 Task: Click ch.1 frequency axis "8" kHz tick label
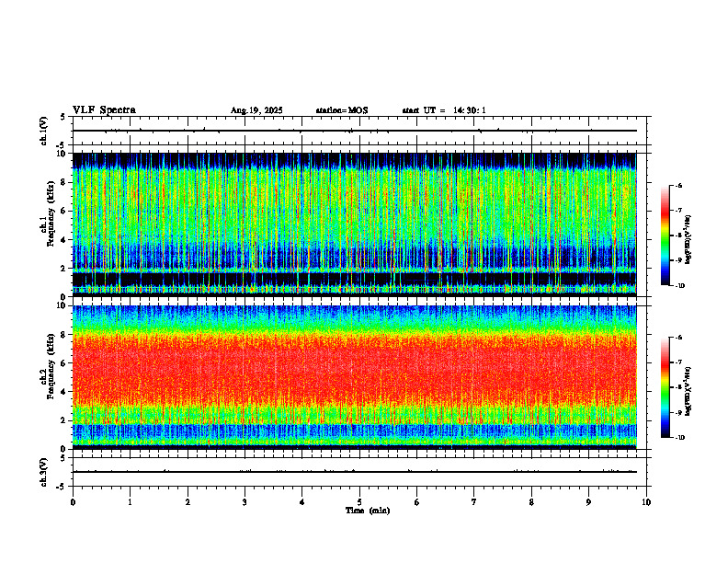tap(64, 182)
